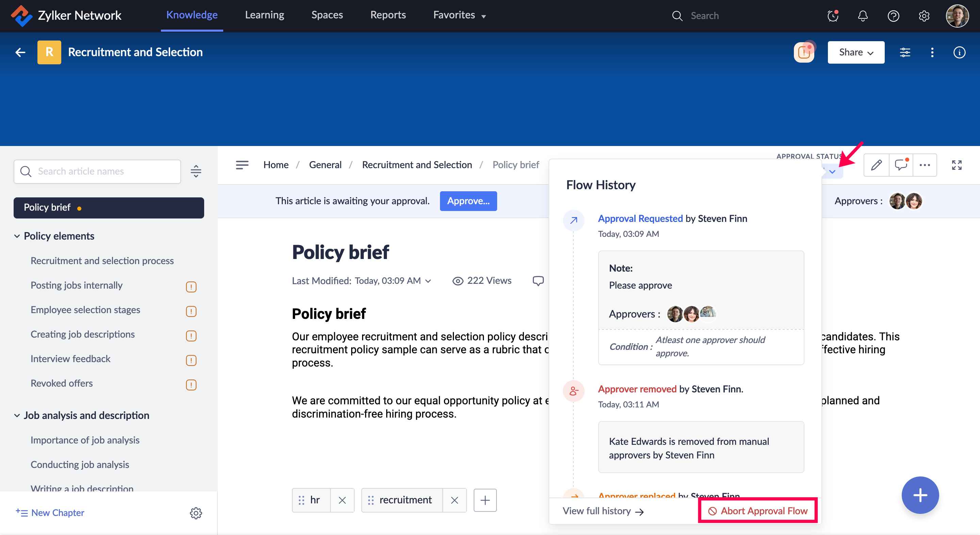
Task: Open the Favorites dropdown menu
Action: coord(459,15)
